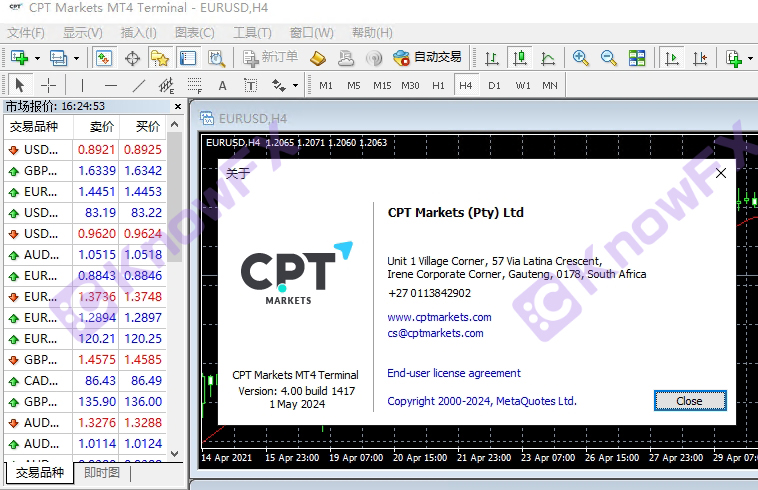Toggle the 自动交易 auto trading button
Image resolution: width=758 pixels, height=490 pixels.
coord(427,58)
